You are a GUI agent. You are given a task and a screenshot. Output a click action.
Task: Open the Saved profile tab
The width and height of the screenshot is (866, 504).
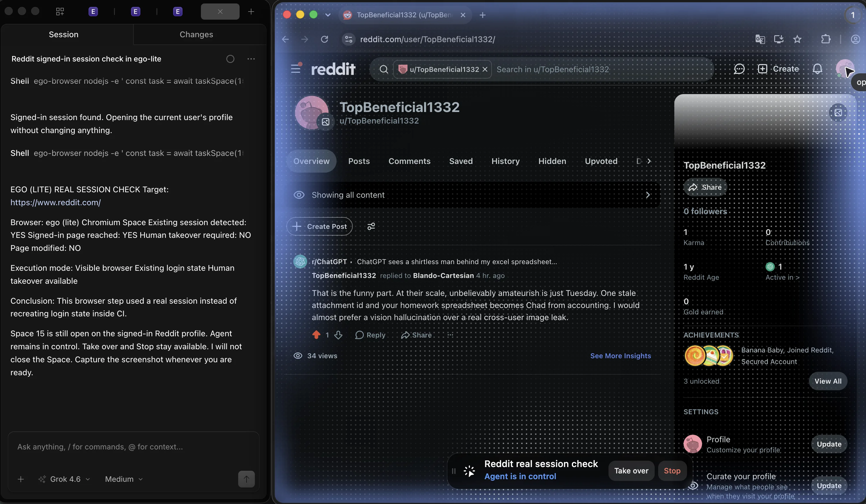(x=461, y=161)
